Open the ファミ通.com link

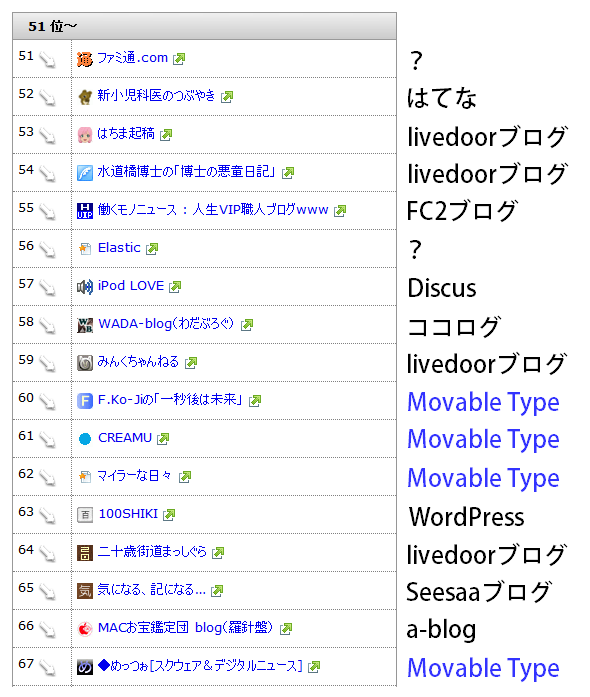pyautogui.click(x=132, y=58)
